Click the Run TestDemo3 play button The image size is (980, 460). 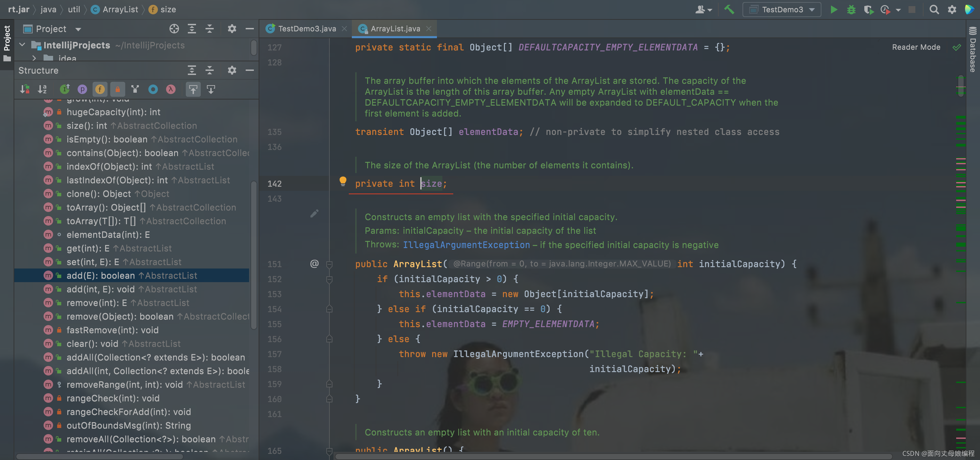click(834, 10)
